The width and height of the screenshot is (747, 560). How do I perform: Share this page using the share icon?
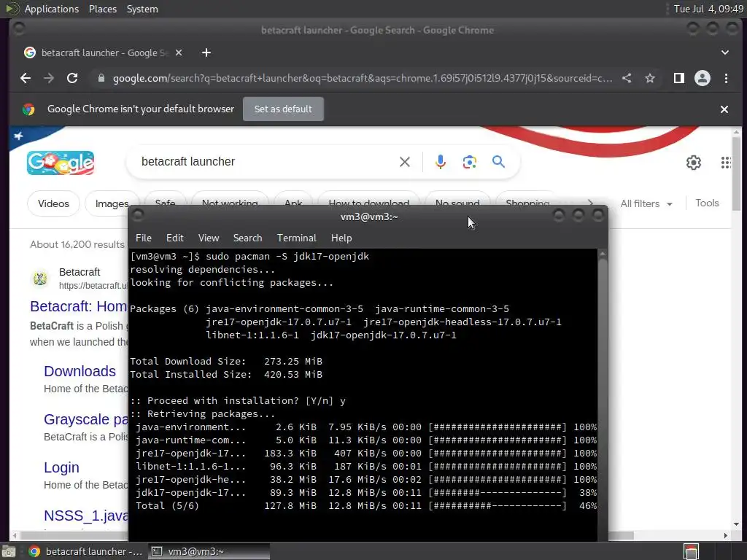tap(627, 78)
